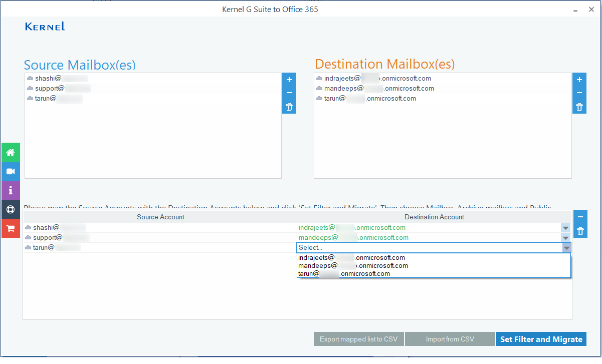Open the green Home sidebar icon
Viewport: 602px width, 364px height.
click(x=10, y=152)
